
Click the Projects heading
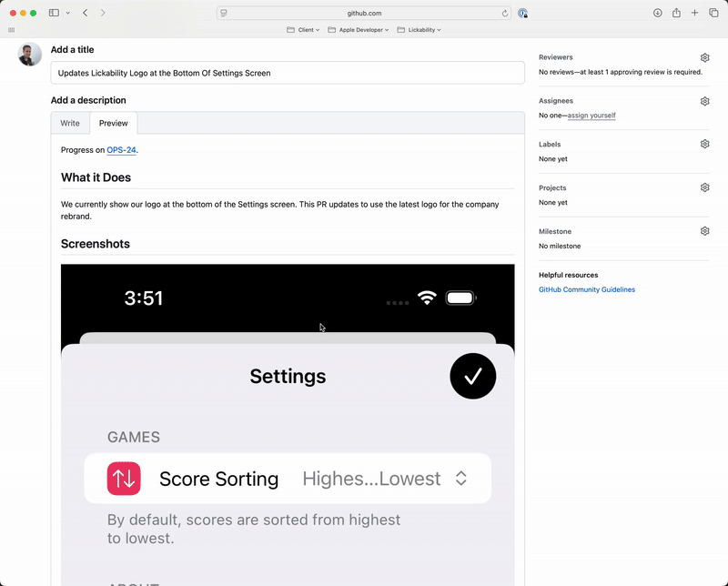coord(552,187)
